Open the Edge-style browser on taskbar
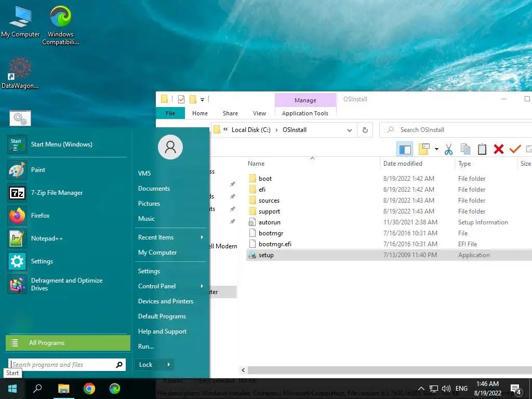This screenshot has height=399, width=532. point(115,389)
